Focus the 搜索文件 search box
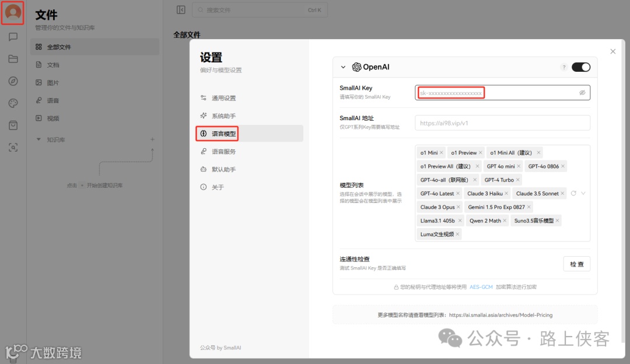The image size is (630, 364). coord(260,10)
